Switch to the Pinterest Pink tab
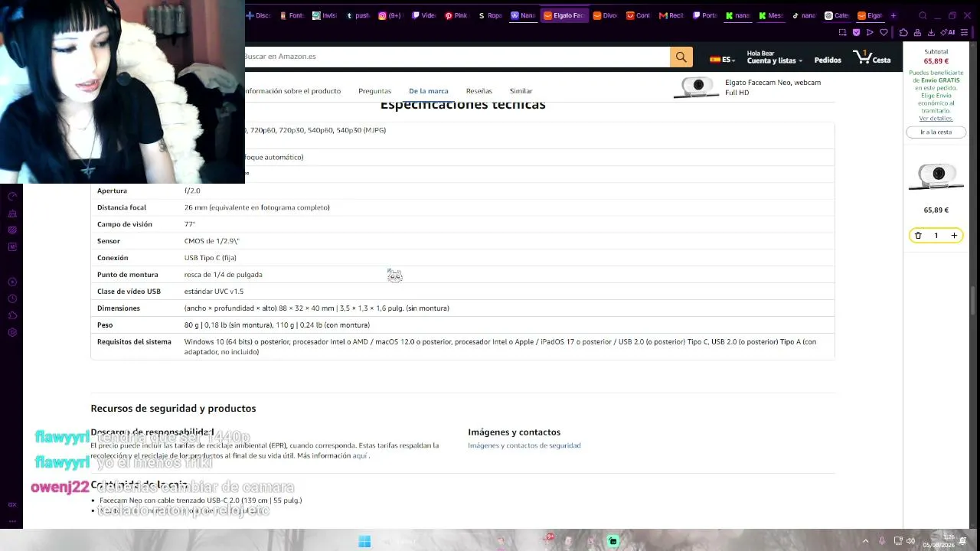Image resolution: width=980 pixels, height=551 pixels. [x=456, y=15]
